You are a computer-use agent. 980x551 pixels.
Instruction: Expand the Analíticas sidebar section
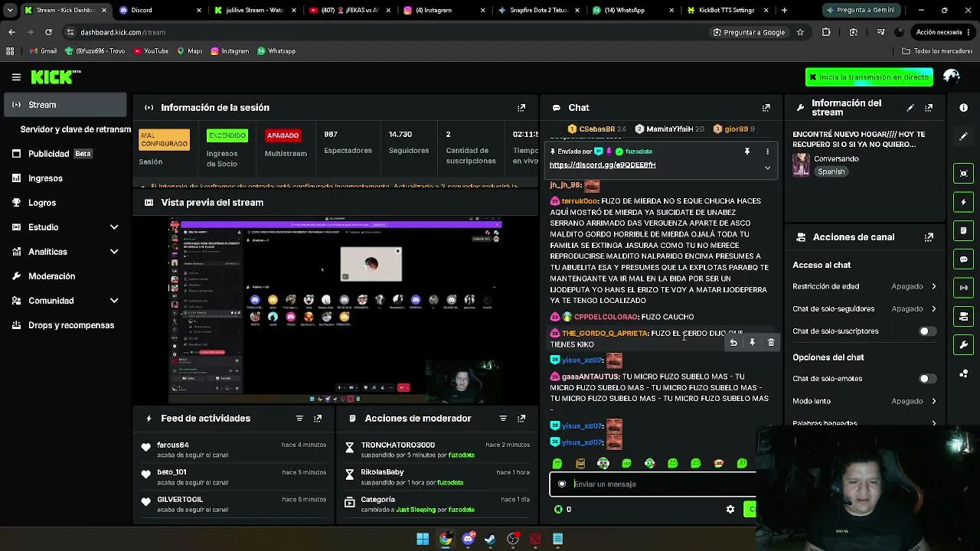pos(64,252)
